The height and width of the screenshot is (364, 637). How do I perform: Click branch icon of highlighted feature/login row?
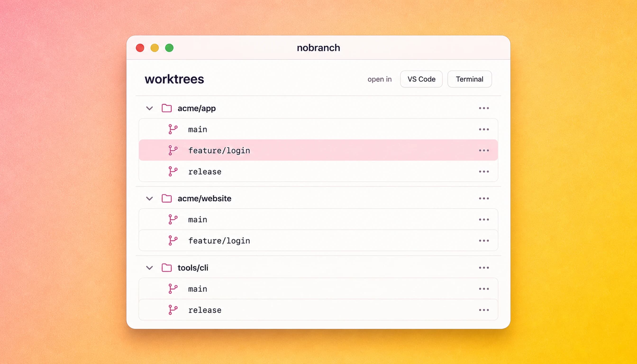coord(173,150)
